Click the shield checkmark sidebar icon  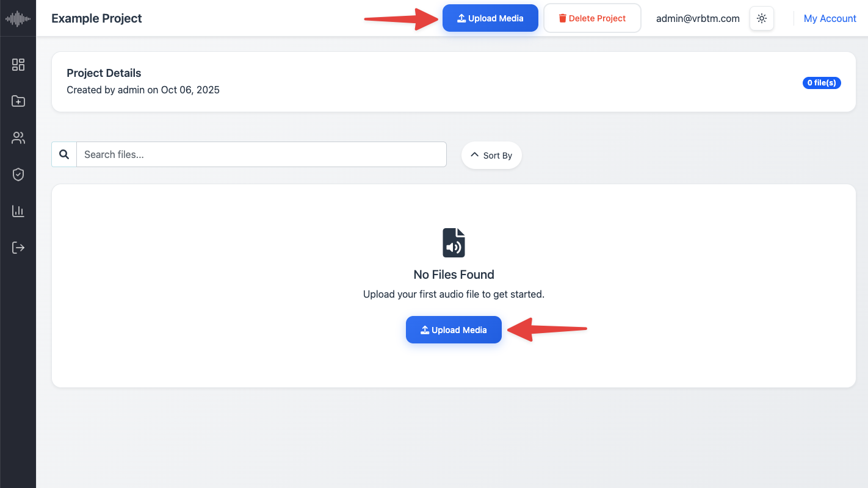18,174
